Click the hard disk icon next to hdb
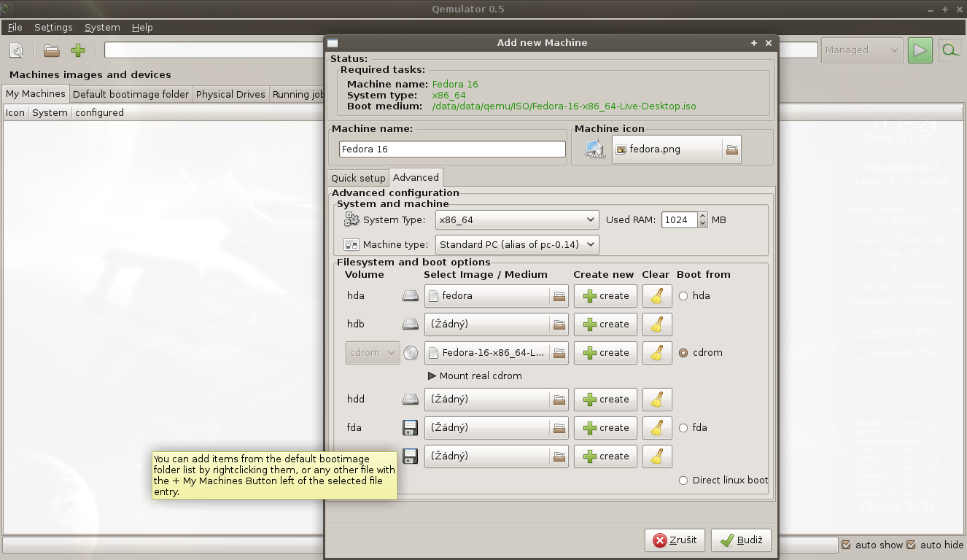Viewport: 967px width, 560px height. tap(411, 324)
